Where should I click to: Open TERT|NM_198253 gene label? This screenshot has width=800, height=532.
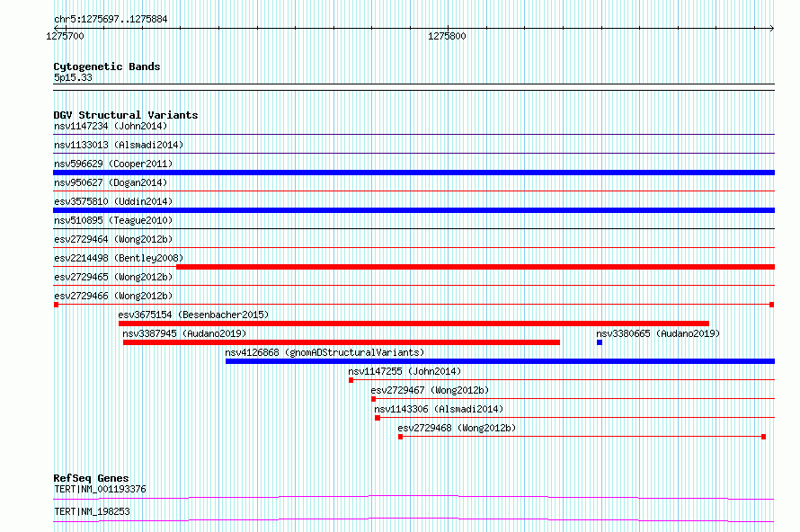(92, 511)
